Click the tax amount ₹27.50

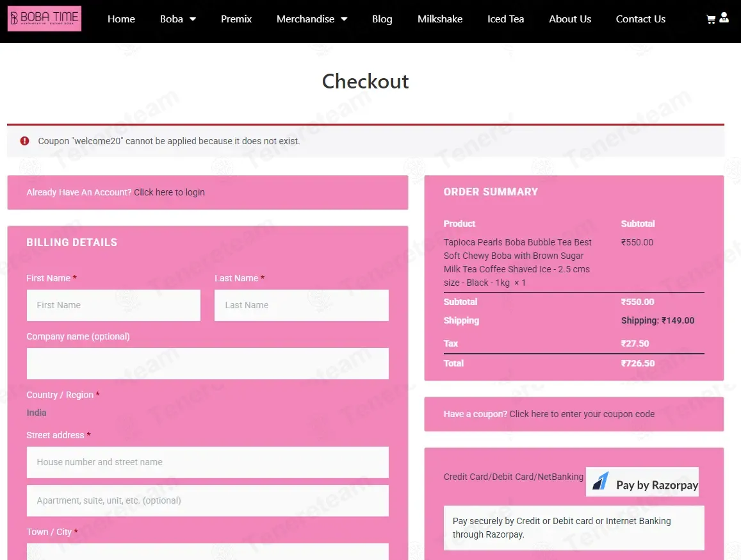tap(635, 344)
